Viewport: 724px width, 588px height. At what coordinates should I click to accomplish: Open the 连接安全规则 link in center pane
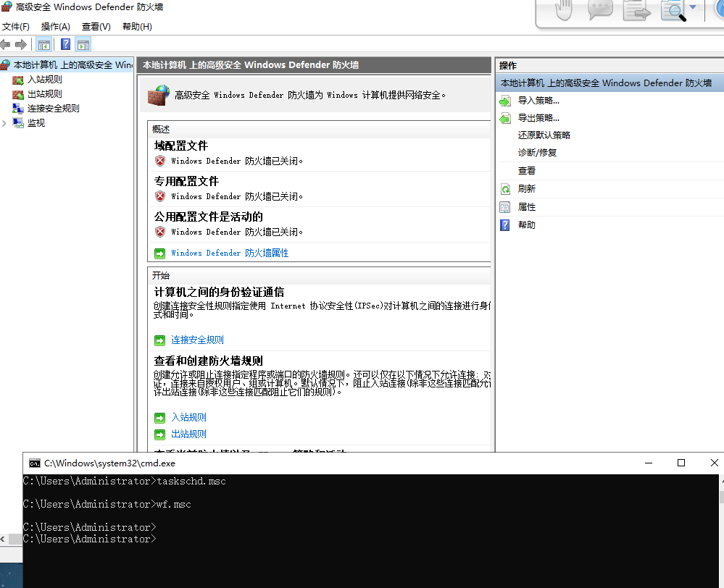(197, 340)
